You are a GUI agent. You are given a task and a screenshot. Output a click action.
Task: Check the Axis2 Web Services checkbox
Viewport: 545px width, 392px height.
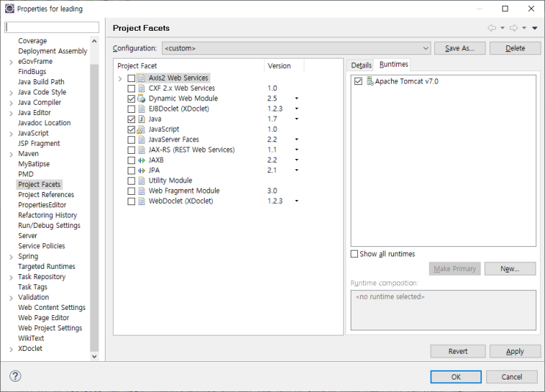(x=131, y=78)
